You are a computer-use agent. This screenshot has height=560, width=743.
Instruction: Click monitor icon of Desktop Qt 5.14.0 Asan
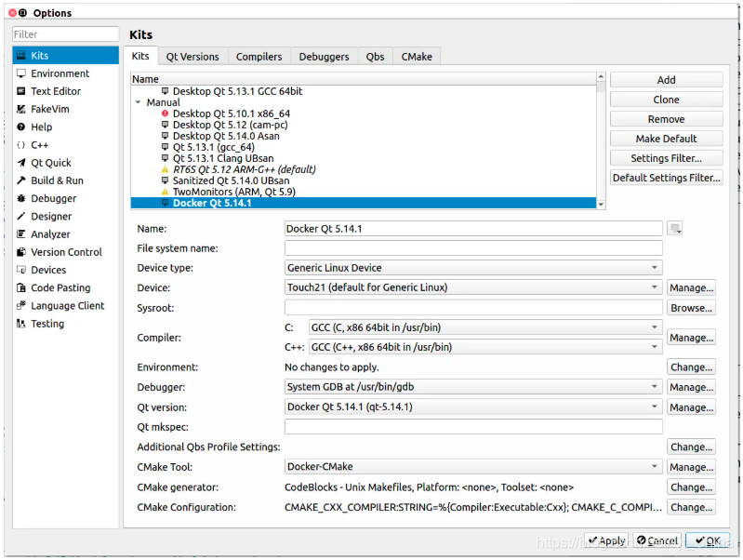pos(165,136)
